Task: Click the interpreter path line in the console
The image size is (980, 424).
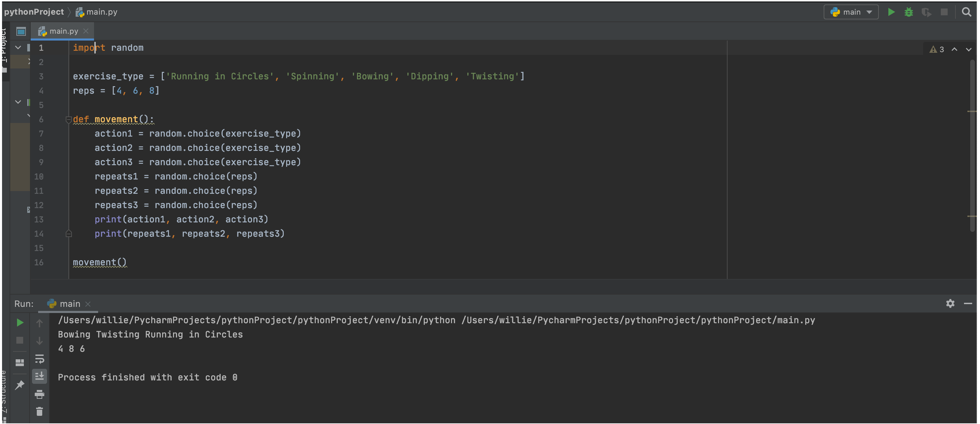Action: pyautogui.click(x=436, y=320)
